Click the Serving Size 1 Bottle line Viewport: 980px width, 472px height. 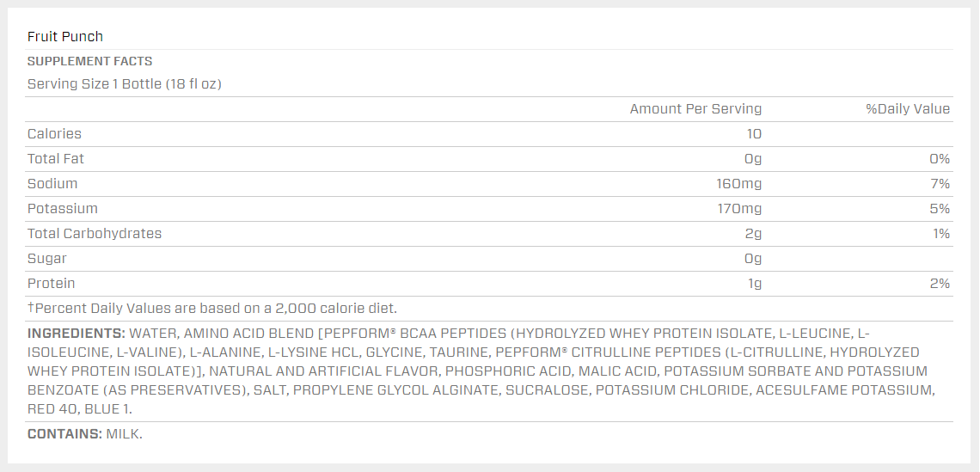coord(125,84)
